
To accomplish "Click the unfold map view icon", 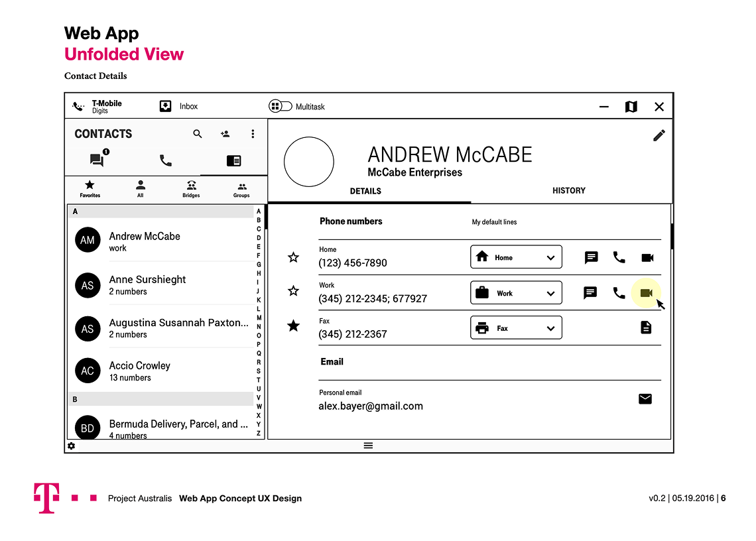I will pos(631,107).
